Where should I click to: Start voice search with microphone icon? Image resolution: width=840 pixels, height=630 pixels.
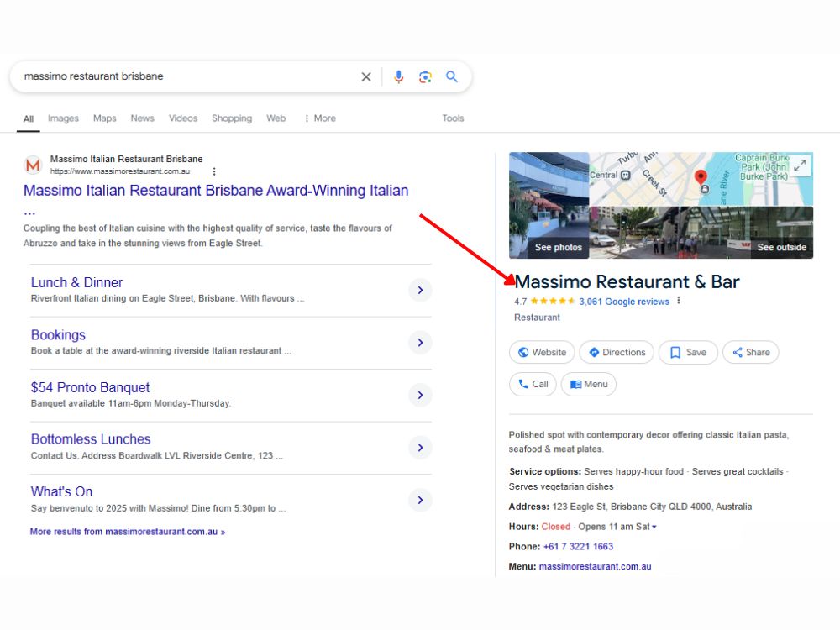click(x=398, y=76)
